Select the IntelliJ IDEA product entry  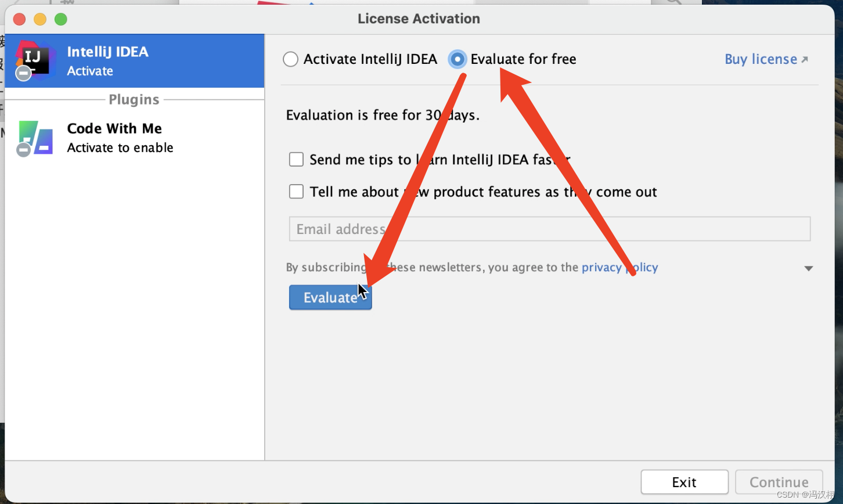135,61
